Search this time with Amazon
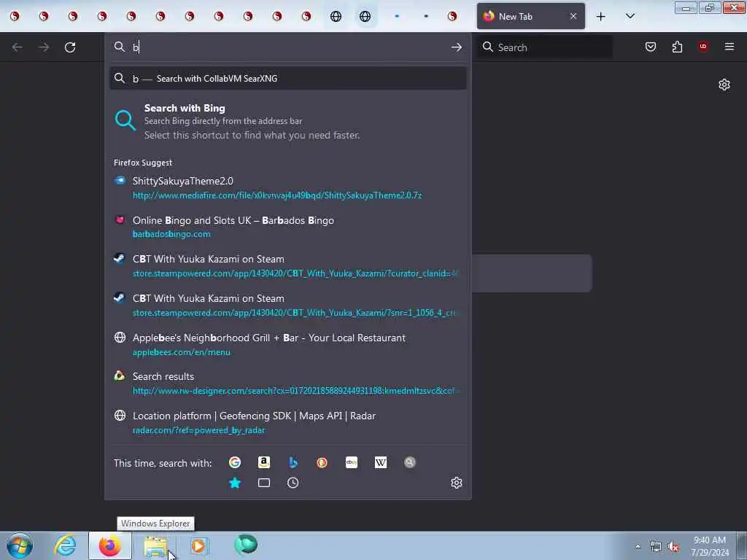 (264, 462)
